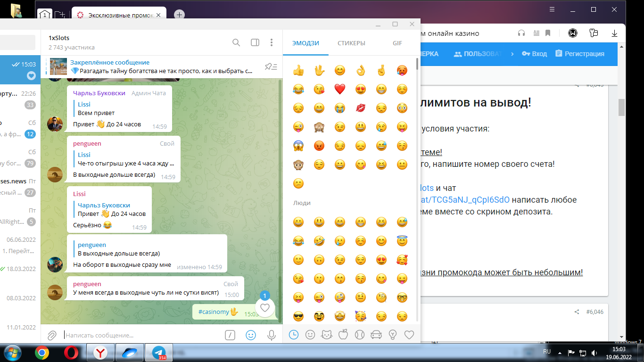Screen dimensions: 644x362
Task: Expand the site navigation chevron arrow
Action: pyautogui.click(x=512, y=54)
